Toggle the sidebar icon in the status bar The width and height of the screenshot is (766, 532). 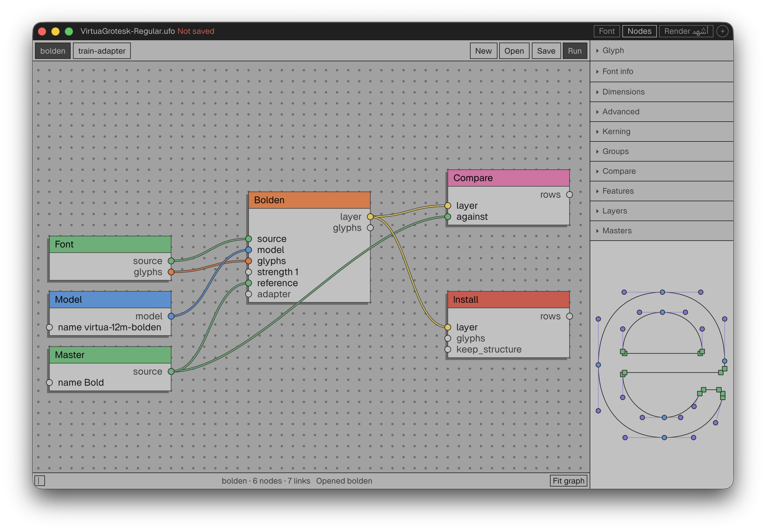pos(40,481)
